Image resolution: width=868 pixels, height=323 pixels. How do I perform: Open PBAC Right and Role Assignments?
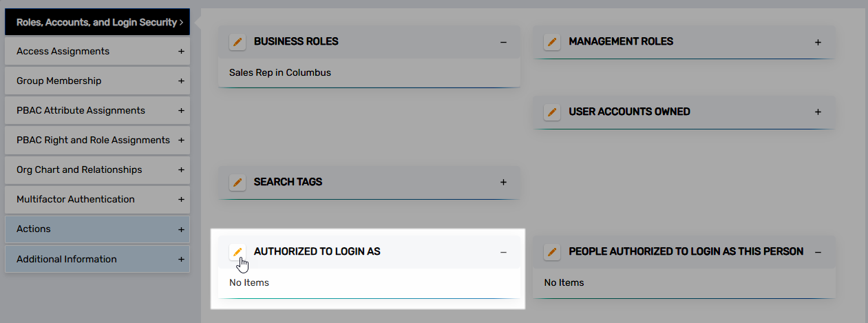pyautogui.click(x=97, y=140)
